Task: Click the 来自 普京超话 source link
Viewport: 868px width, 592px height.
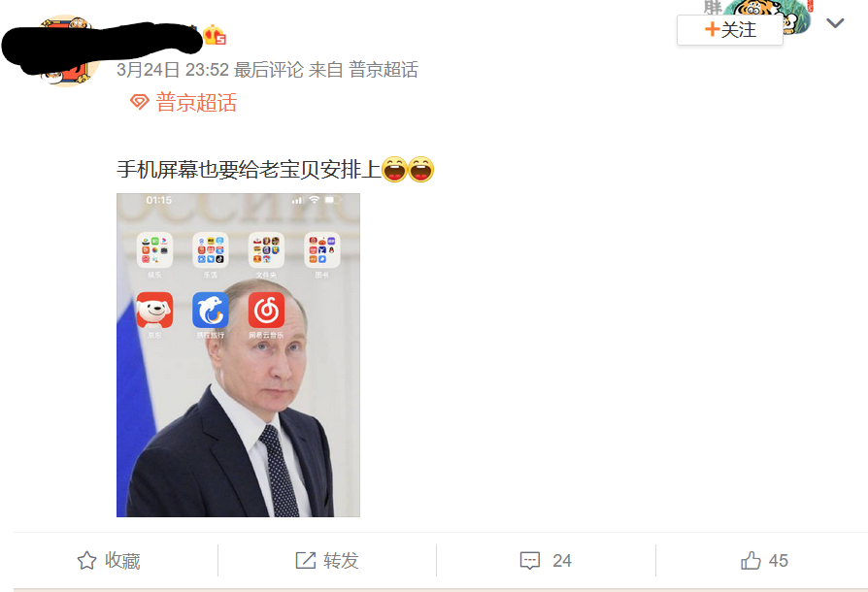Action: (x=363, y=70)
